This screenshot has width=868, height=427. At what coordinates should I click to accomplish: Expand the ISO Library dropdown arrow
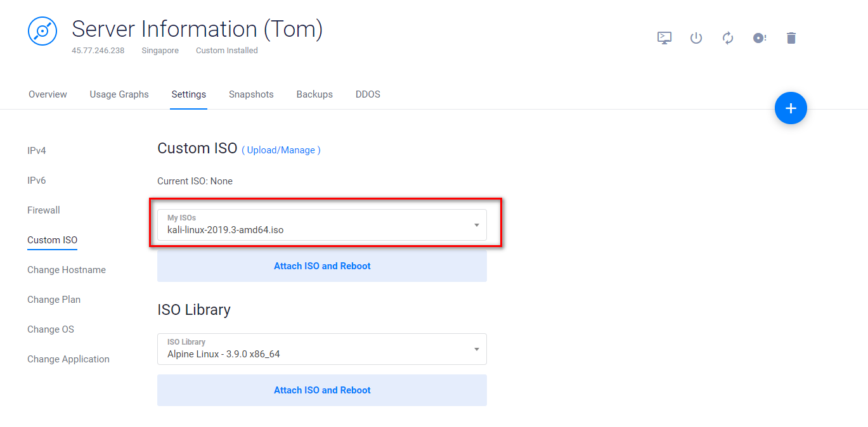pos(476,349)
